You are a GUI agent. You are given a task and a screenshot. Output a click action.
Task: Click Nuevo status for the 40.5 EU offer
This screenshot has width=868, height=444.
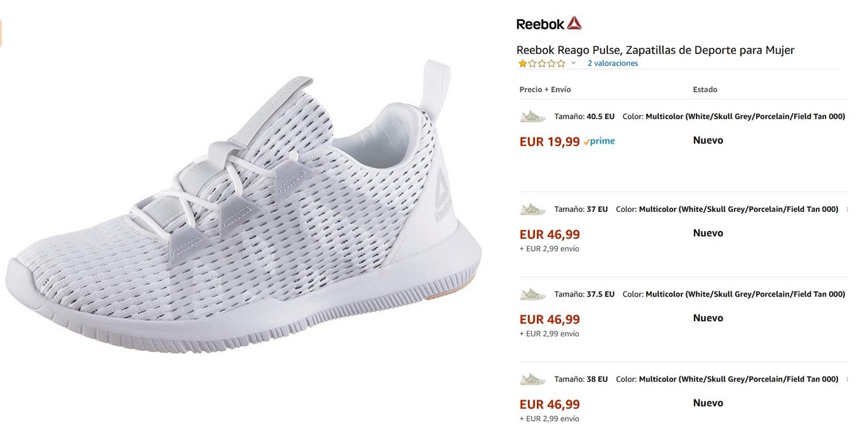tap(708, 141)
